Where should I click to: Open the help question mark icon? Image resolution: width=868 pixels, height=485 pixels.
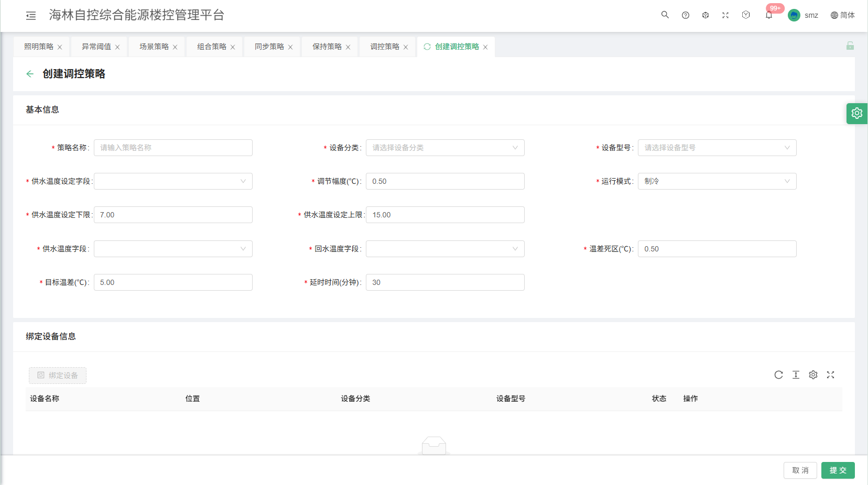(x=685, y=15)
